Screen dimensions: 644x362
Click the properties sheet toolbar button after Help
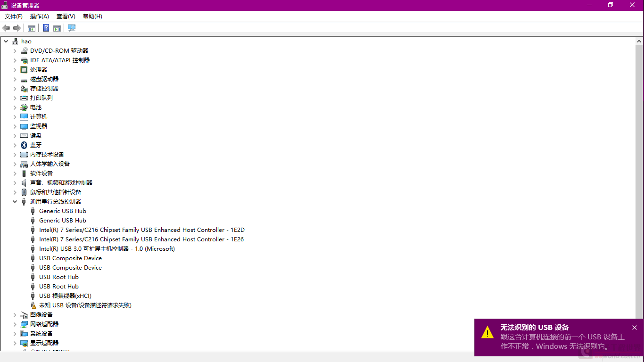[57, 28]
